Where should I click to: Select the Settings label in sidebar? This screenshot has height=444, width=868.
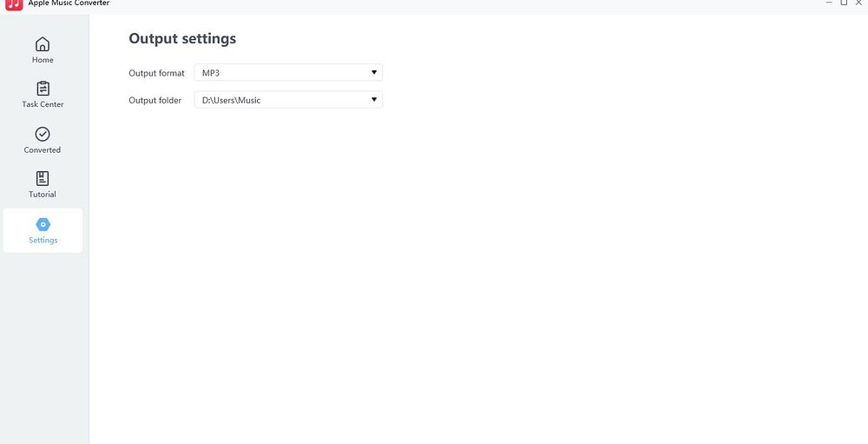tap(43, 240)
